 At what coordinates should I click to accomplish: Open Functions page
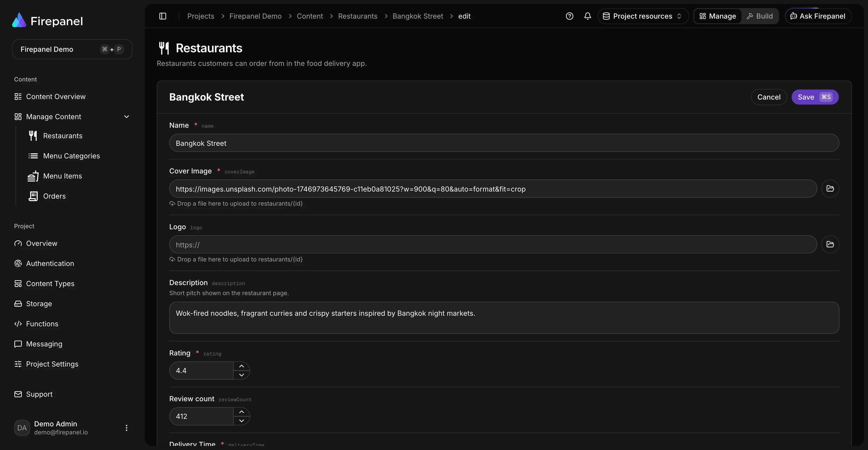(x=36, y=324)
